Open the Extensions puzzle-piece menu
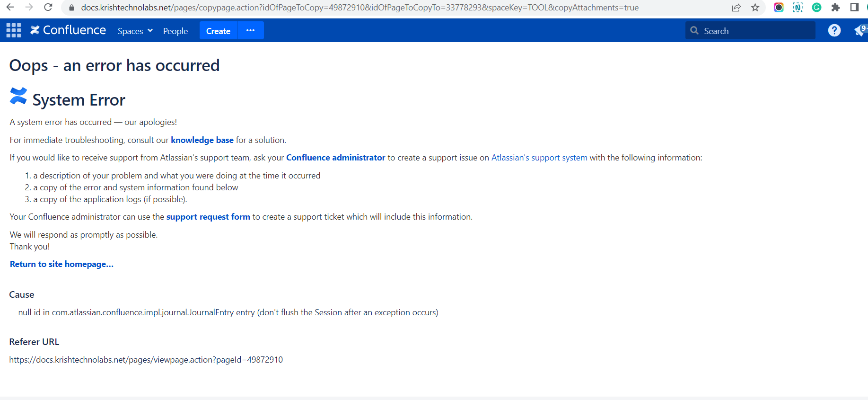This screenshot has height=400, width=868. coord(835,8)
